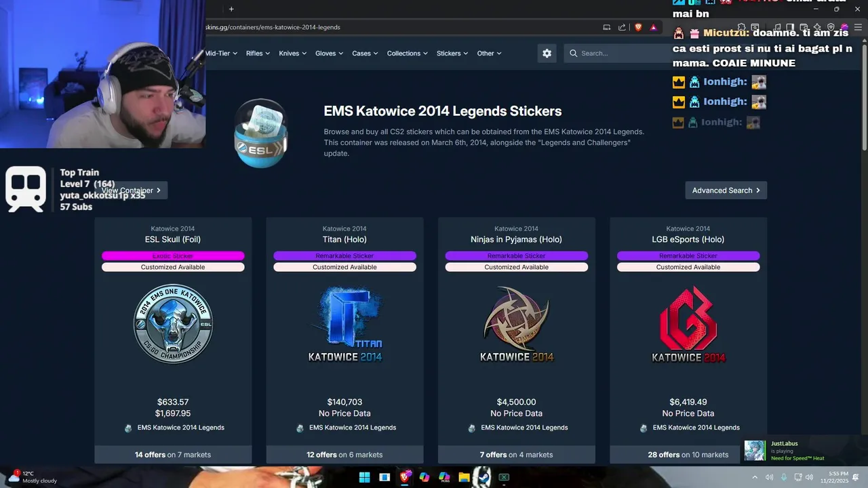Image resolution: width=868 pixels, height=488 pixels.
Task: Open a new browser tab with plus
Action: [x=231, y=9]
